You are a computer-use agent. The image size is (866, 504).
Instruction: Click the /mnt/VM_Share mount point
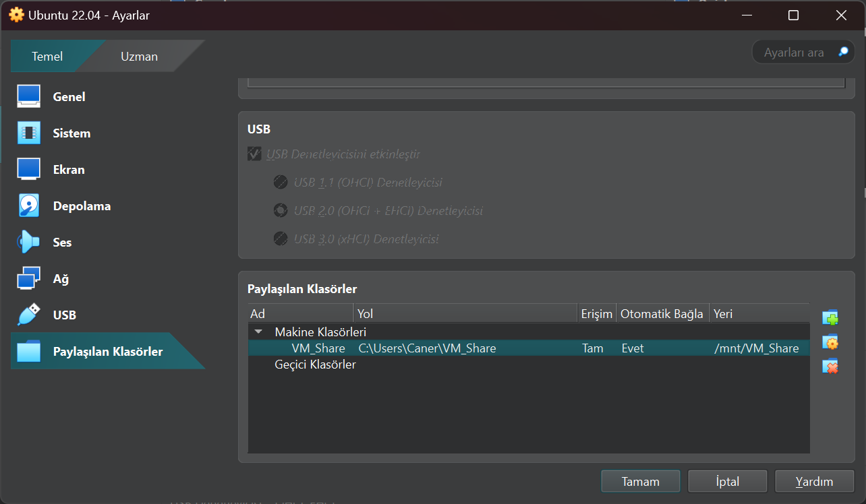(x=757, y=348)
